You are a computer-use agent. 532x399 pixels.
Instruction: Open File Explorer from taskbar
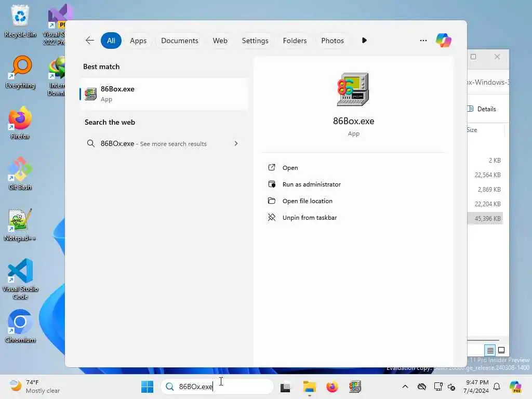[310, 387]
